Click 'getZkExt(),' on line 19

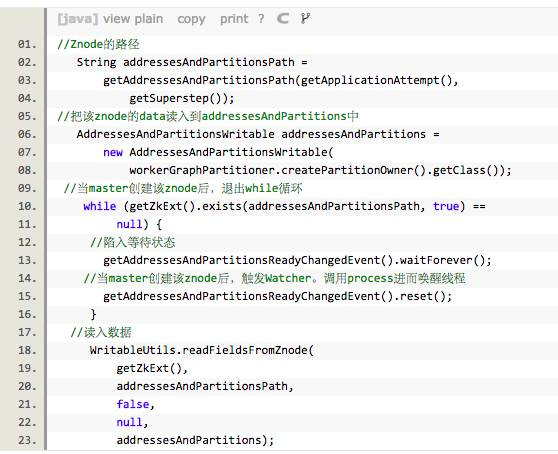tap(152, 368)
